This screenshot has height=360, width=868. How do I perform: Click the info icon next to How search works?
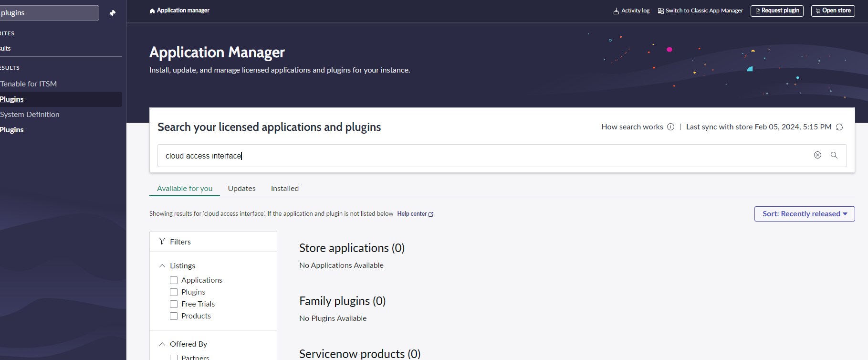coord(670,127)
